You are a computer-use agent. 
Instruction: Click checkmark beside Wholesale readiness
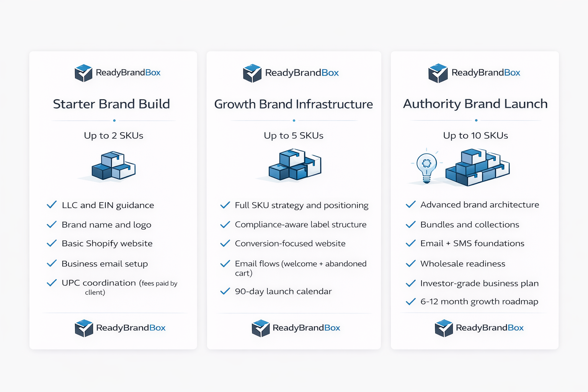pyautogui.click(x=410, y=263)
